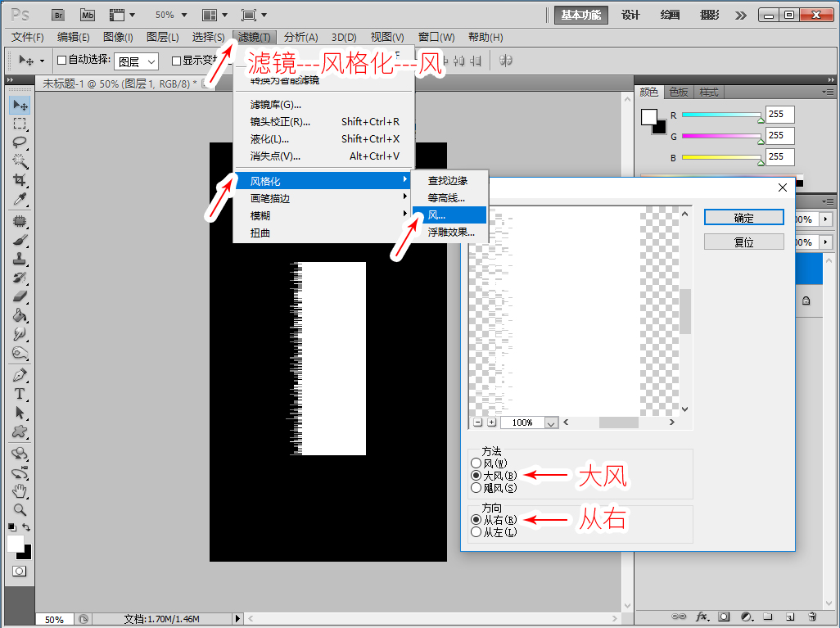Screen dimensions: 840x628
Task: Click the R channel color slider
Action: pyautogui.click(x=721, y=115)
